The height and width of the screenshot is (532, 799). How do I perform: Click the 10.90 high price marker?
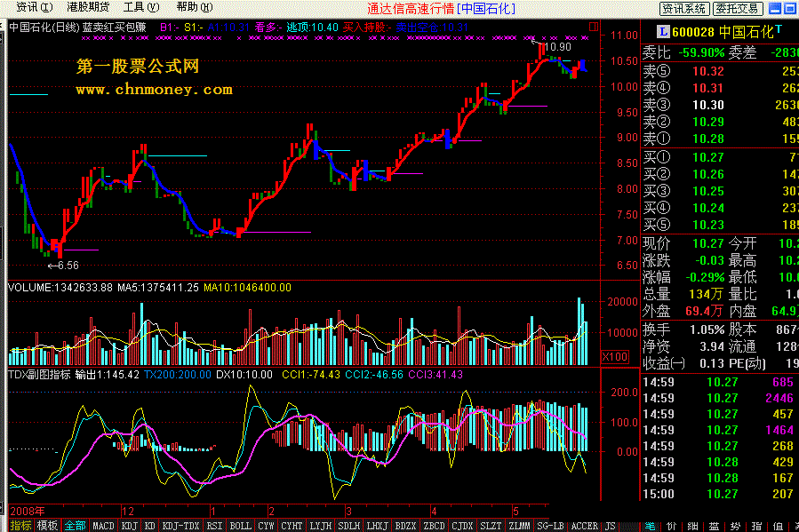click(557, 47)
